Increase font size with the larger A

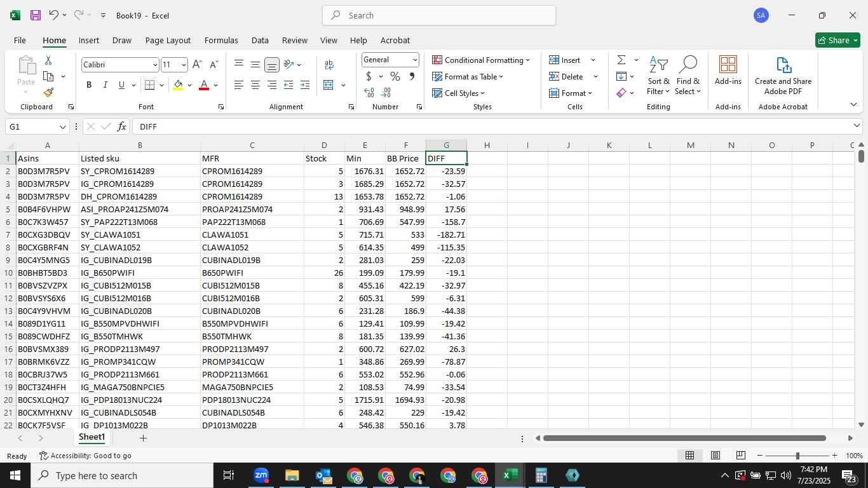tap(197, 65)
